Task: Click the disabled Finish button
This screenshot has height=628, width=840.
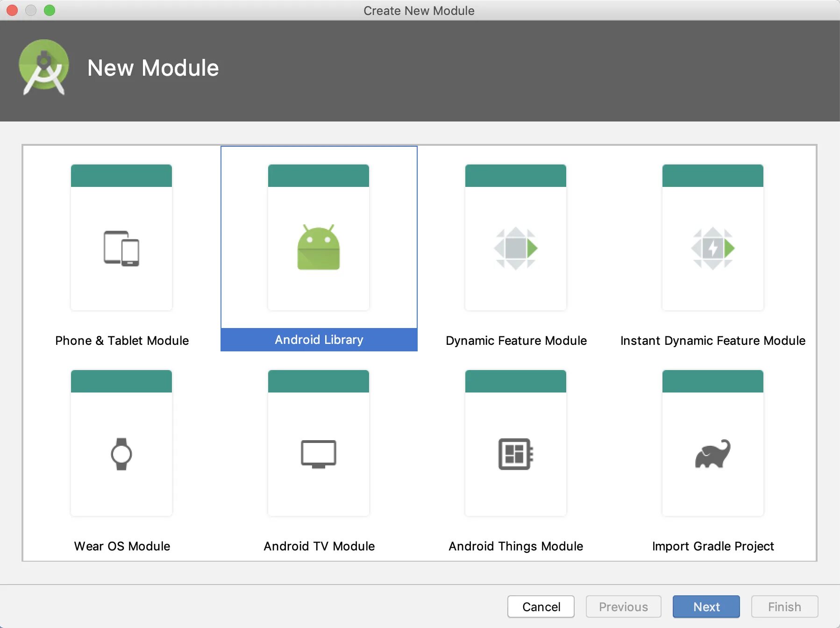Action: pyautogui.click(x=785, y=607)
